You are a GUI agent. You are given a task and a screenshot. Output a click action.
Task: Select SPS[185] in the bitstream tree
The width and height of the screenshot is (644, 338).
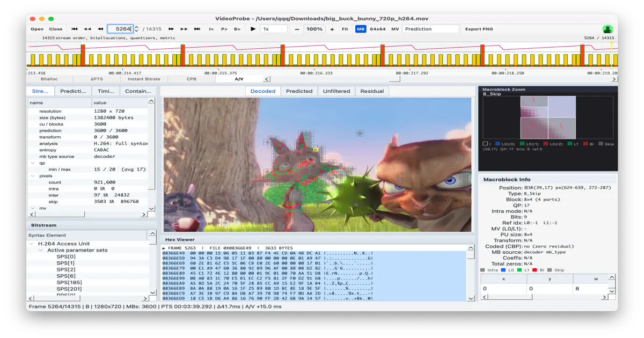pos(69,282)
